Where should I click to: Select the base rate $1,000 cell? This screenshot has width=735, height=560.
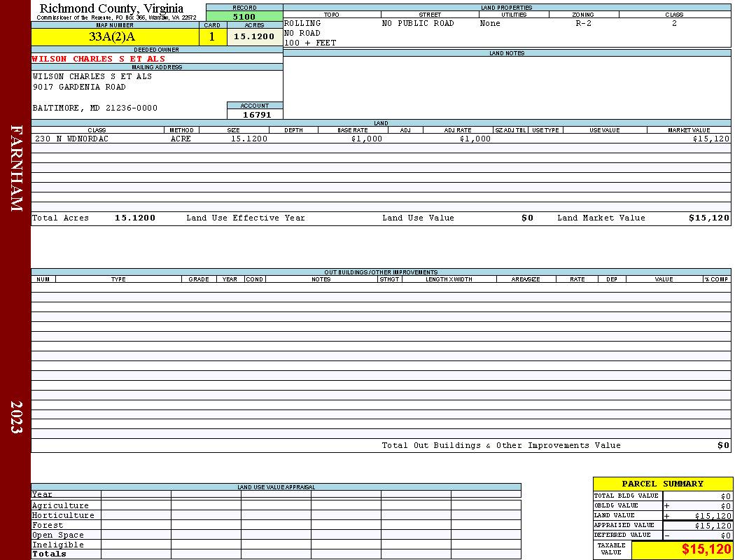point(367,139)
